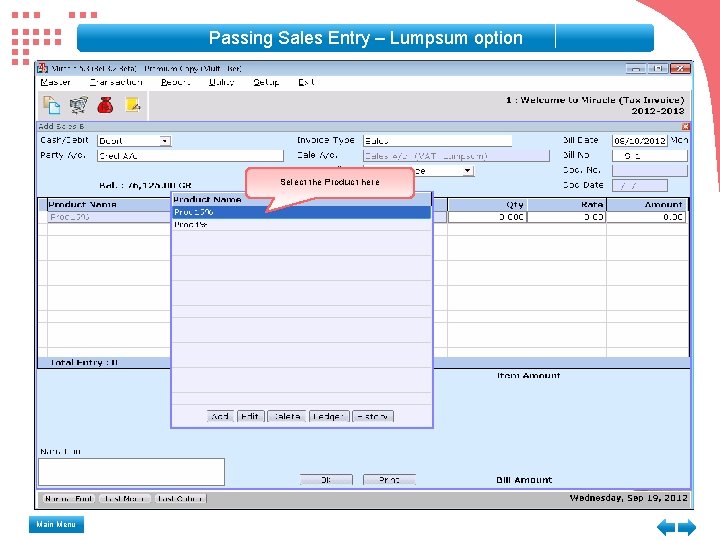The image size is (720, 540).
Task: Click the Print button
Action: [x=389, y=480]
